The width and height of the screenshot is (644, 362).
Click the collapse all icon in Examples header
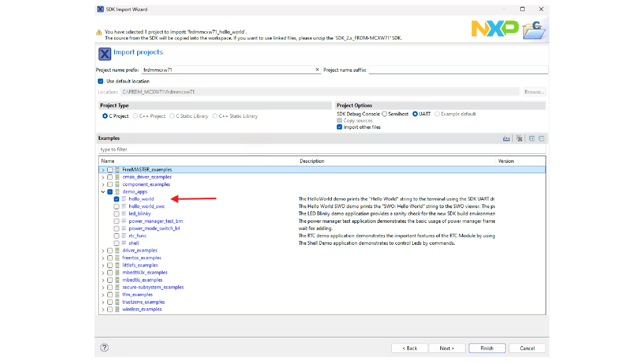[541, 139]
